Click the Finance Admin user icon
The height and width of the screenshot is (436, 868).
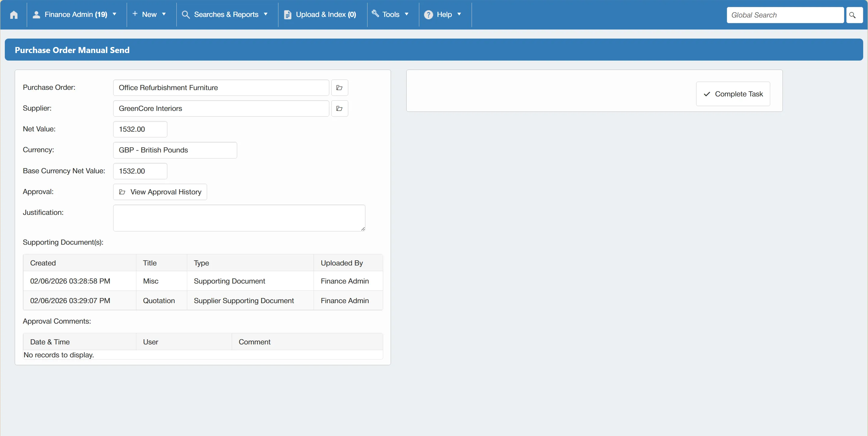pos(36,15)
